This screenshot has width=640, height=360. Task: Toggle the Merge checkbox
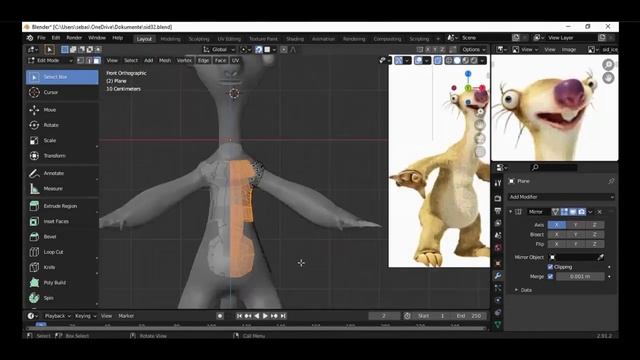tap(550, 276)
